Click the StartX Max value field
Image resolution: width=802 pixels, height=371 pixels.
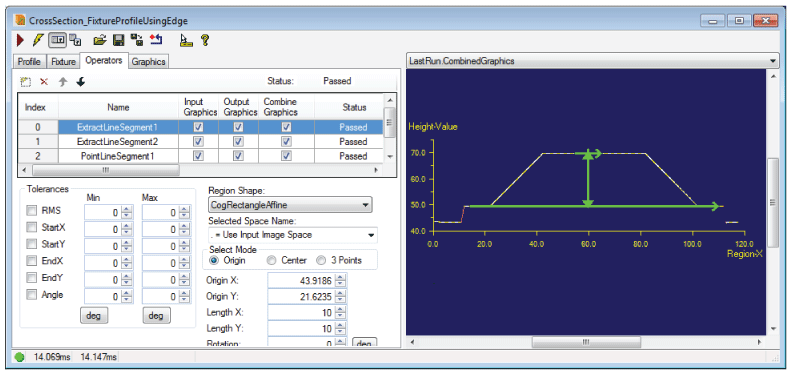[161, 229]
